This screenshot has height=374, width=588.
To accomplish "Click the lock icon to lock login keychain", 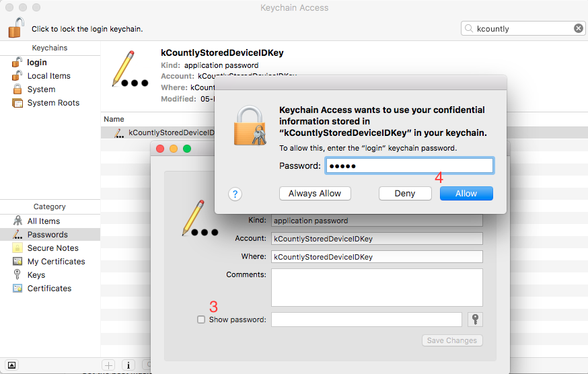I will tap(15, 28).
